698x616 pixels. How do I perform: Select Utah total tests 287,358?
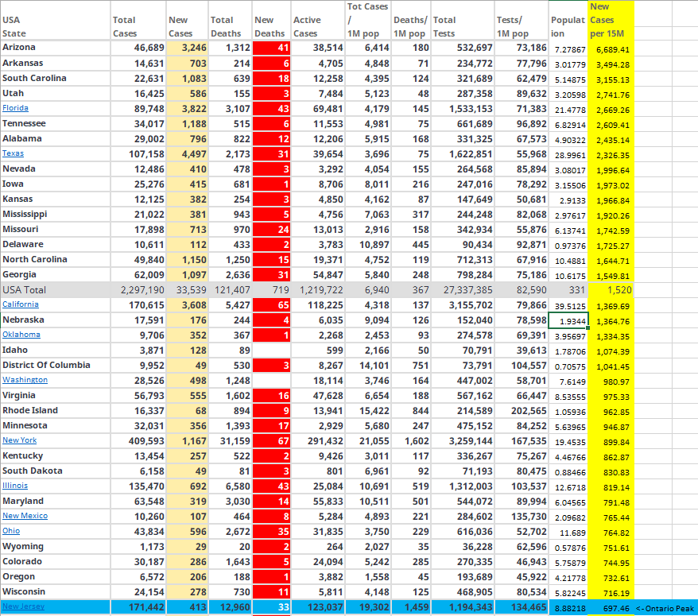[x=463, y=94]
